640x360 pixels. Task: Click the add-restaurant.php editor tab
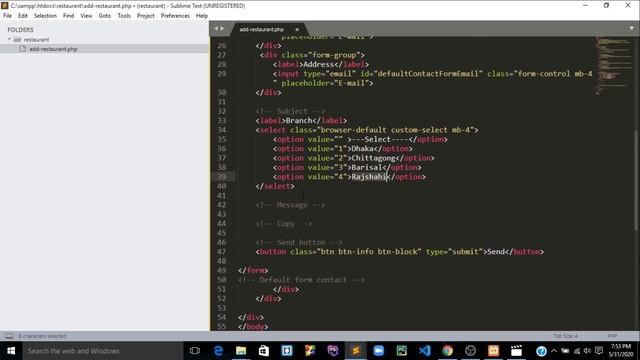pyautogui.click(x=262, y=29)
